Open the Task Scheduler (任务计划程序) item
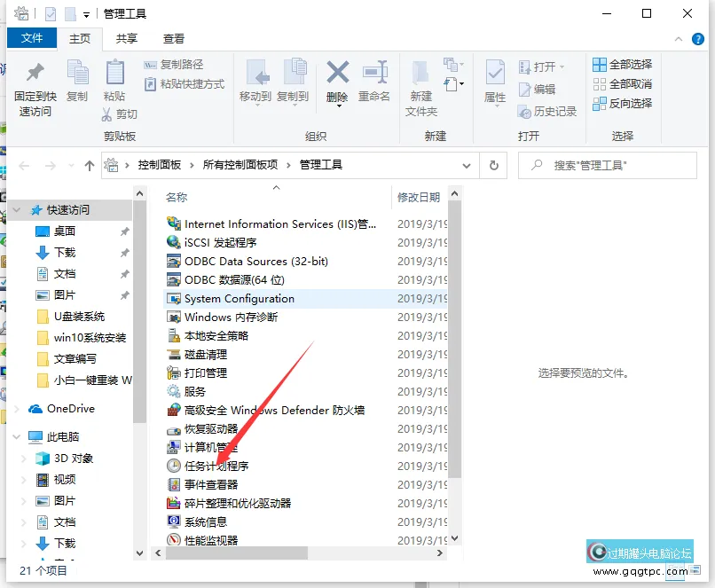Viewport: 715px width, 588px height. 216,466
